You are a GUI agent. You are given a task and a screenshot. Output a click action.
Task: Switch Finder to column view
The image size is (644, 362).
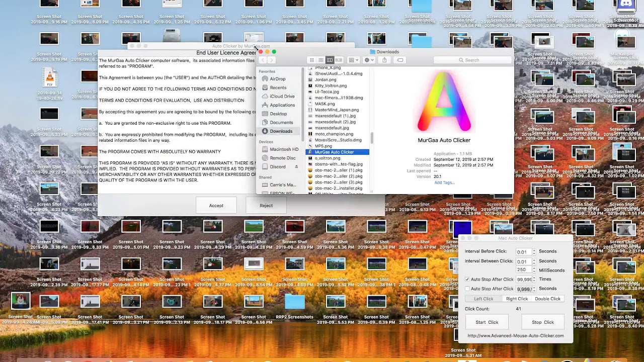pyautogui.click(x=330, y=60)
